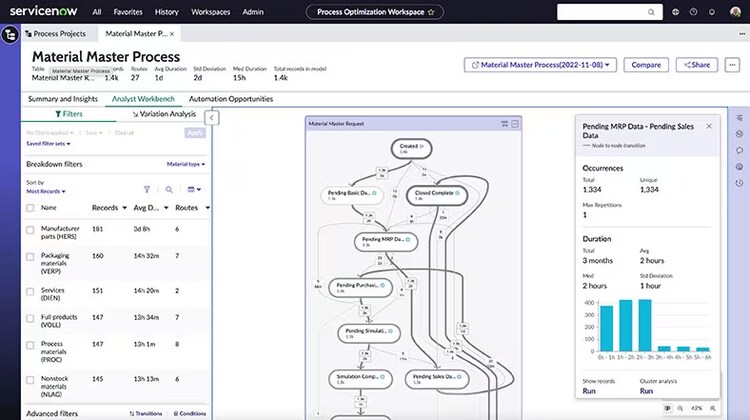Open the history clock icon in right rail
Image resolution: width=750 pixels, height=420 pixels.
point(739,183)
